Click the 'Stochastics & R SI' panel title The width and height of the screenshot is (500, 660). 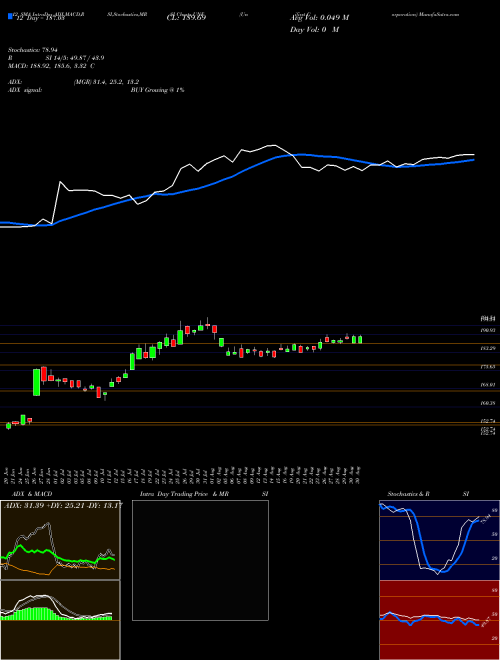click(x=428, y=494)
